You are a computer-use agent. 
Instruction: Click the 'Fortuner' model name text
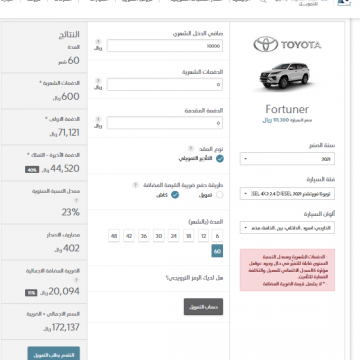pos(287,109)
